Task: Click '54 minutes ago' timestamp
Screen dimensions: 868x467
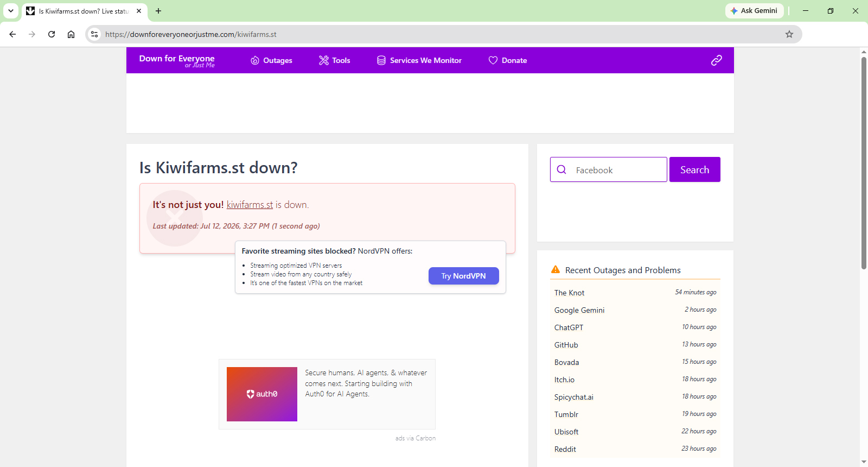Action: coord(695,292)
